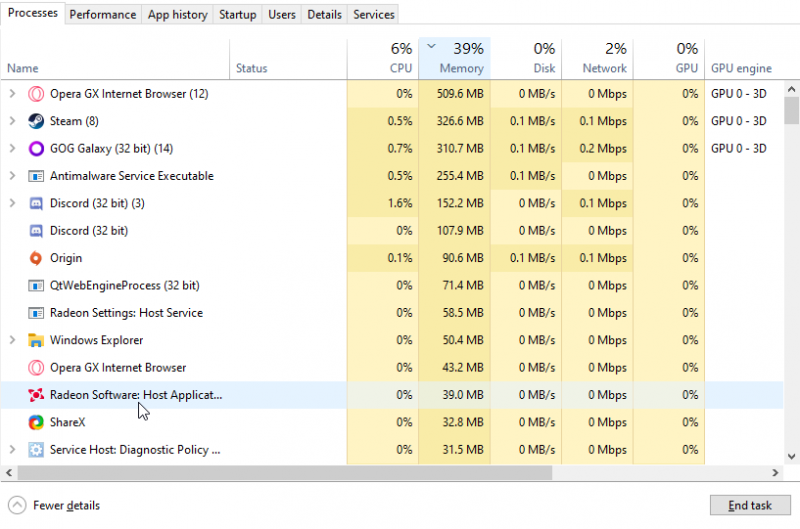800x529 pixels.
Task: Click the Antimalware Service Executable icon
Action: (36, 176)
